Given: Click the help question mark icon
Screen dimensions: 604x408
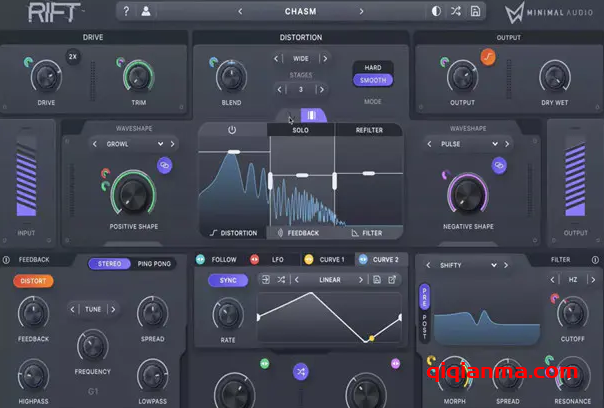Looking at the screenshot, I should 125,11.
